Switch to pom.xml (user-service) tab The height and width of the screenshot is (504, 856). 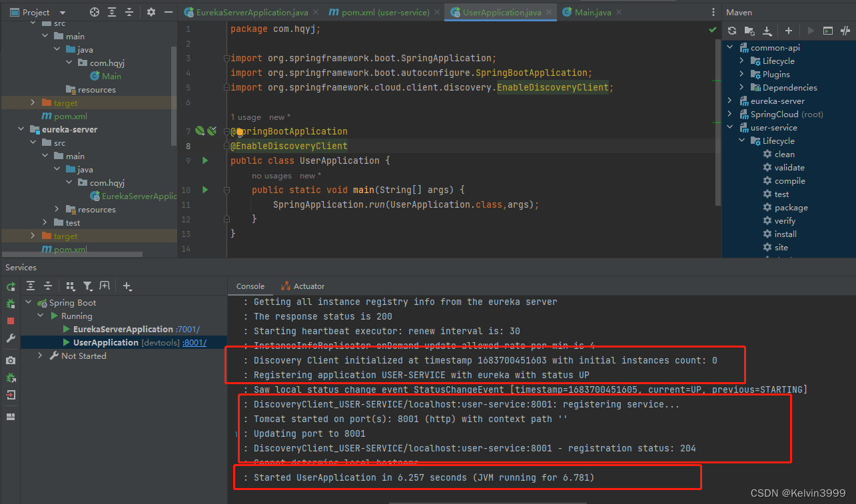[x=384, y=12]
